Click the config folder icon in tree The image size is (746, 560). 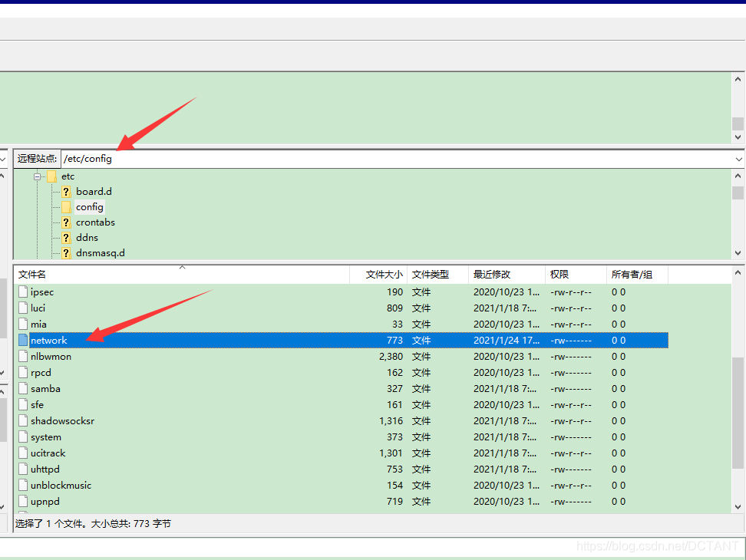coord(66,207)
